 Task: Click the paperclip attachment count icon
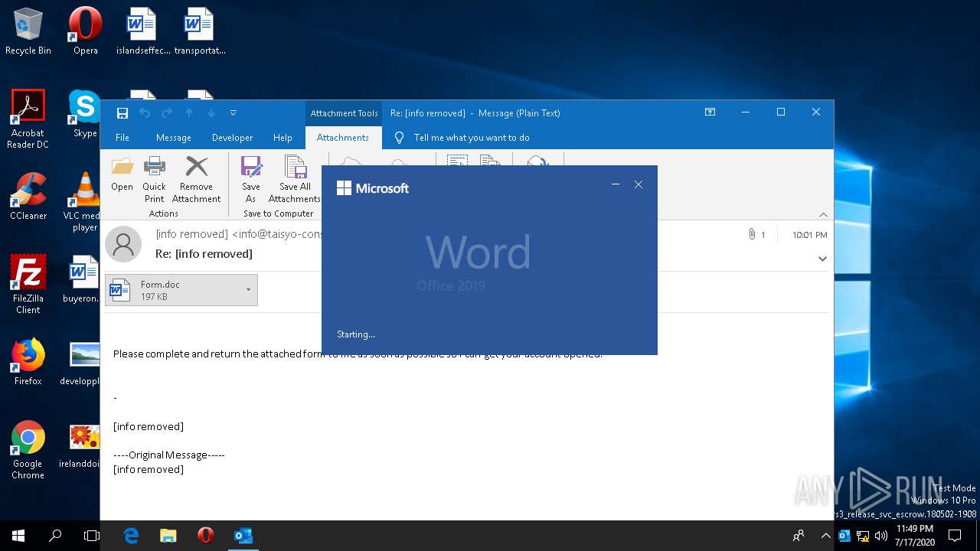click(752, 234)
